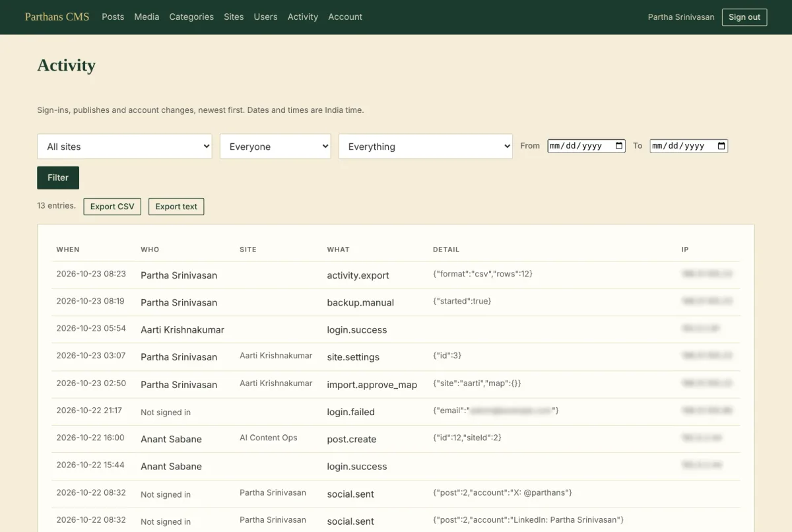Click the detail {"started":true}

[462, 301]
